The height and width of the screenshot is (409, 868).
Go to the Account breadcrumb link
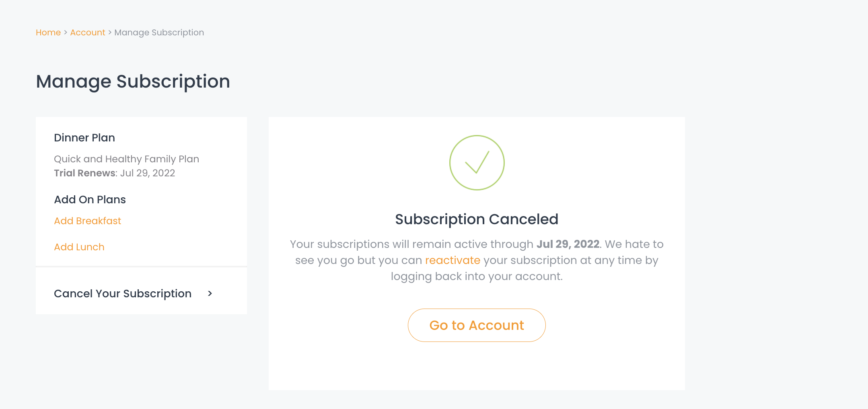click(x=88, y=33)
